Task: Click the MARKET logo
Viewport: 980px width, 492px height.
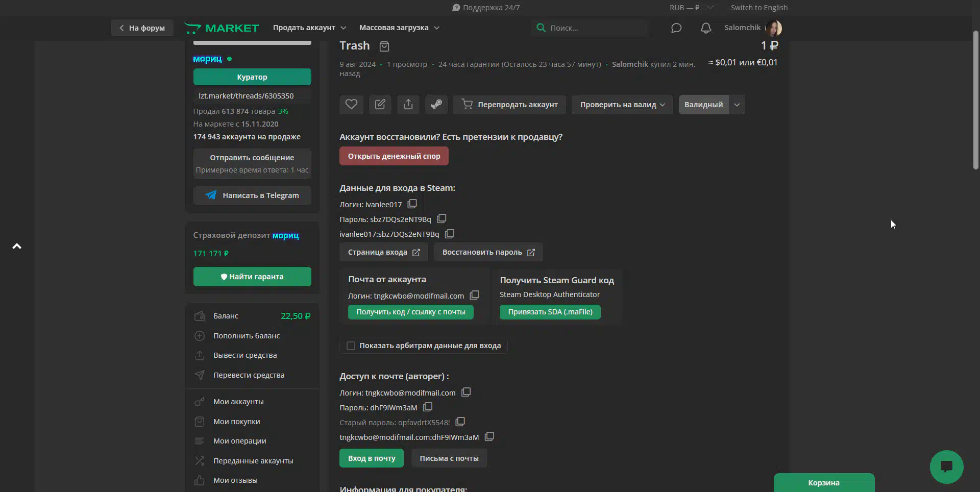Action: tap(222, 28)
